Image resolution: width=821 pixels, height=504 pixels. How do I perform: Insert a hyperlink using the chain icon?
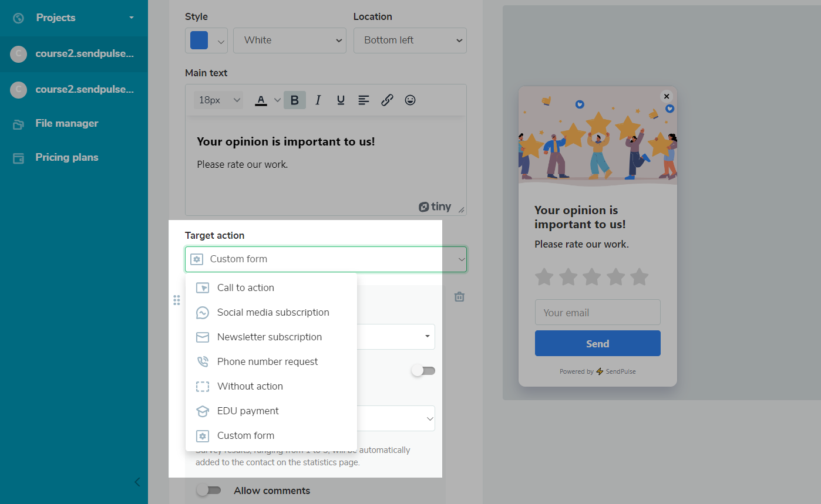[x=386, y=100]
